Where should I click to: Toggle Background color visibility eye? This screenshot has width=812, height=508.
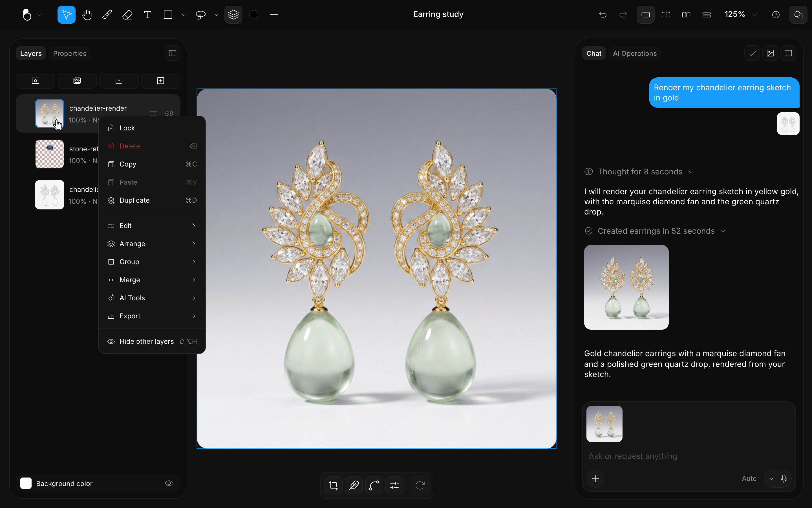[x=169, y=483]
